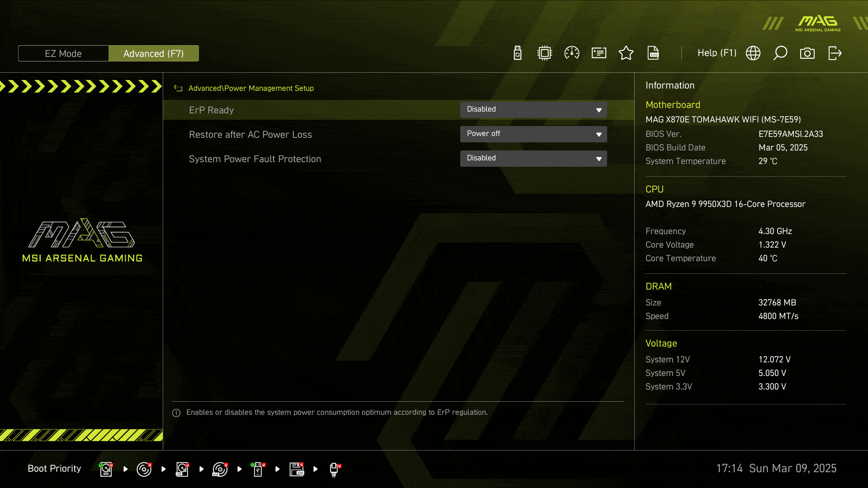The image size is (868, 488).
Task: Open the LOG file icon
Action: [653, 53]
